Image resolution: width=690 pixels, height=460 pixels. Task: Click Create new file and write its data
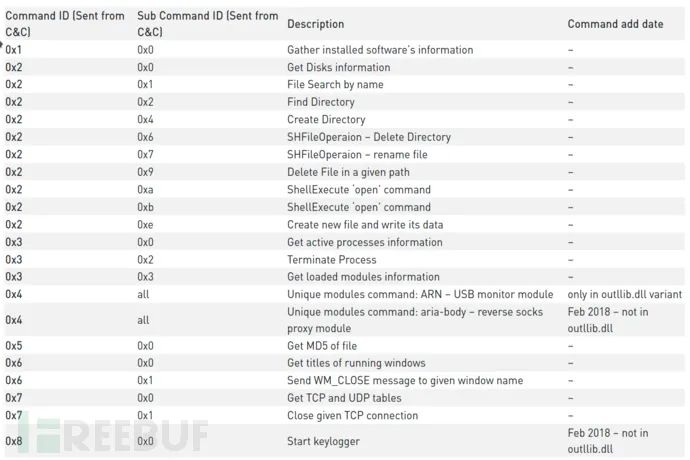365,224
